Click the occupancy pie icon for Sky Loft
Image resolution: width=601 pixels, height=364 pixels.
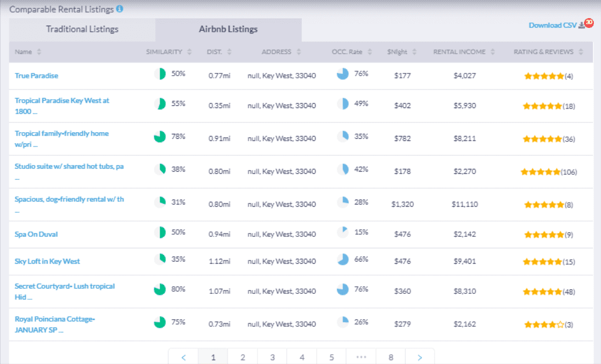(342, 260)
